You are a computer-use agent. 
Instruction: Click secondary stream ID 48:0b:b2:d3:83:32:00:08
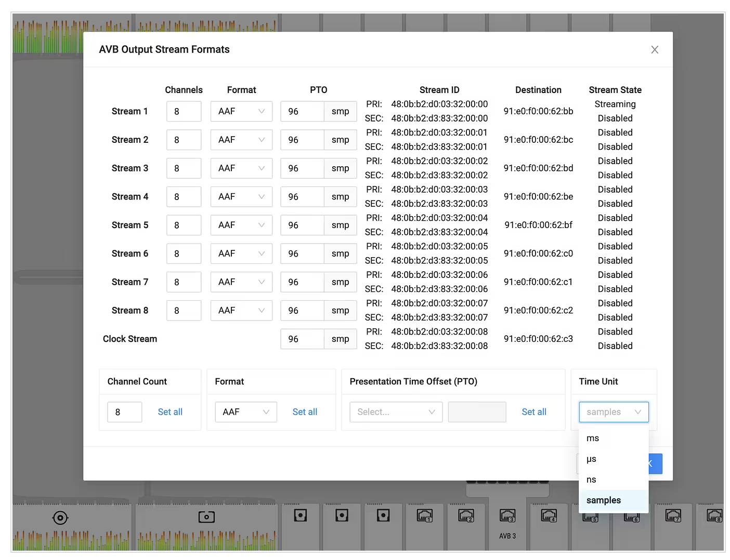(439, 346)
